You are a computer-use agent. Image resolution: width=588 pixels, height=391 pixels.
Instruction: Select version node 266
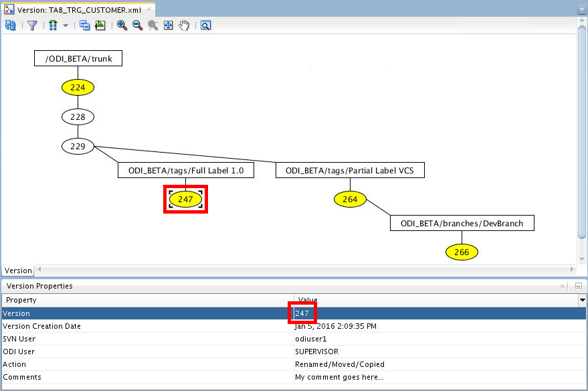(x=462, y=252)
